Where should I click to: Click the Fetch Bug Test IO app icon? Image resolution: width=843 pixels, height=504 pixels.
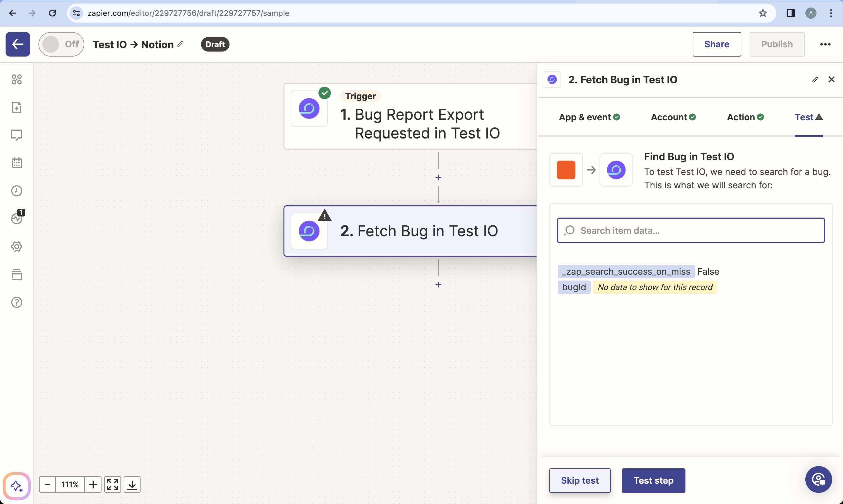point(308,230)
